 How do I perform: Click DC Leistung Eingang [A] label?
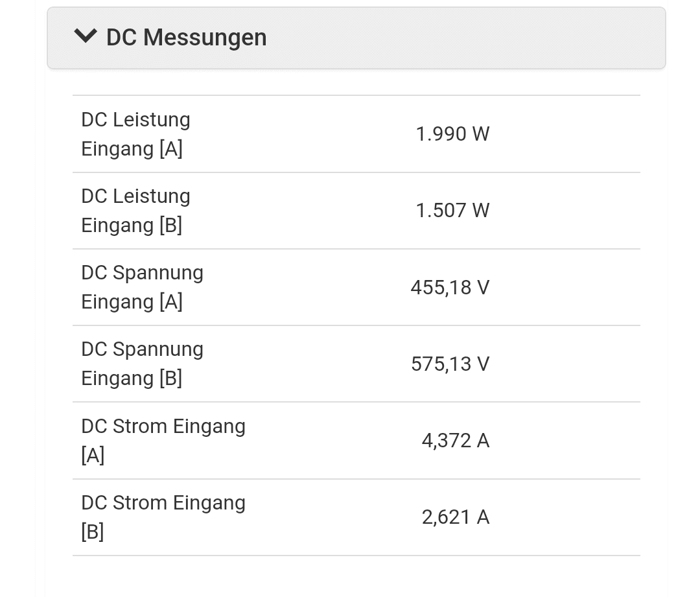coord(135,134)
